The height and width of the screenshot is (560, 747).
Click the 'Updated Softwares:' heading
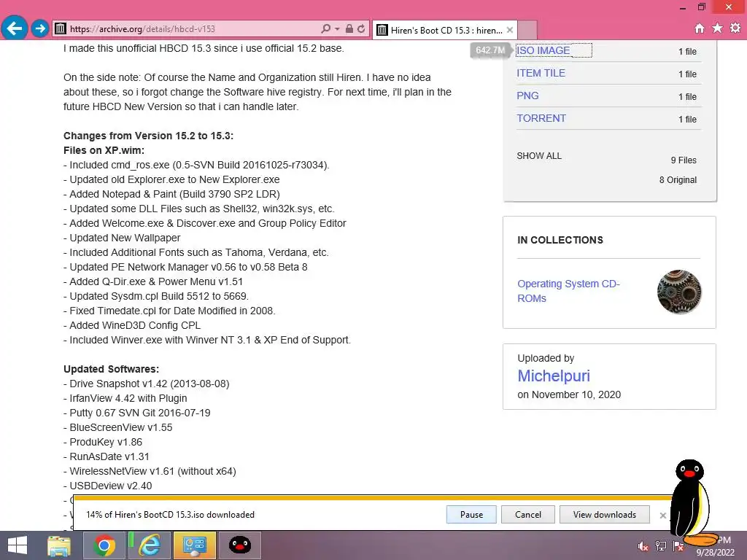(111, 369)
